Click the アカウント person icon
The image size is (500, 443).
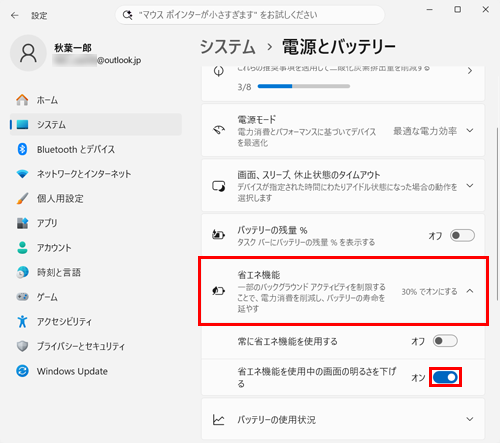coord(22,248)
